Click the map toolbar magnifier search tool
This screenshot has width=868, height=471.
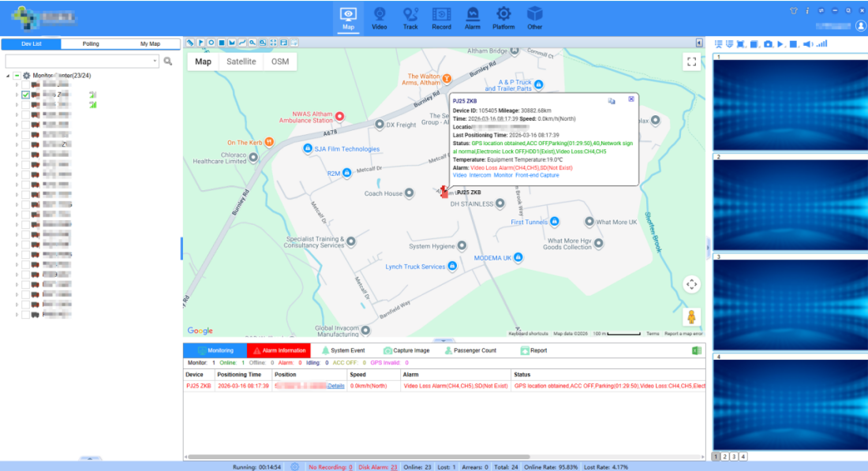click(253, 43)
